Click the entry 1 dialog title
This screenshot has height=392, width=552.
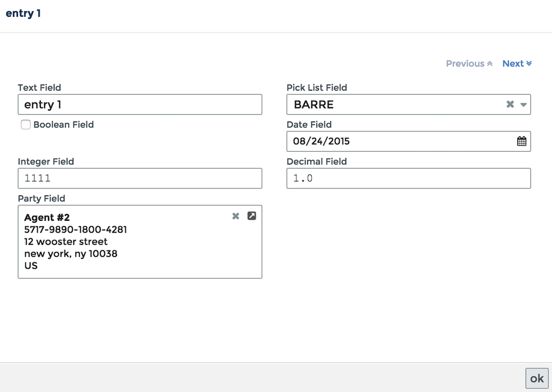23,13
